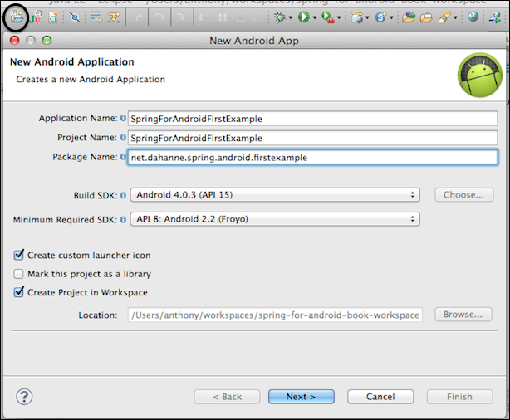The height and width of the screenshot is (420, 510).
Task: Toggle Create Project in Workspace checkbox
Action: point(19,292)
